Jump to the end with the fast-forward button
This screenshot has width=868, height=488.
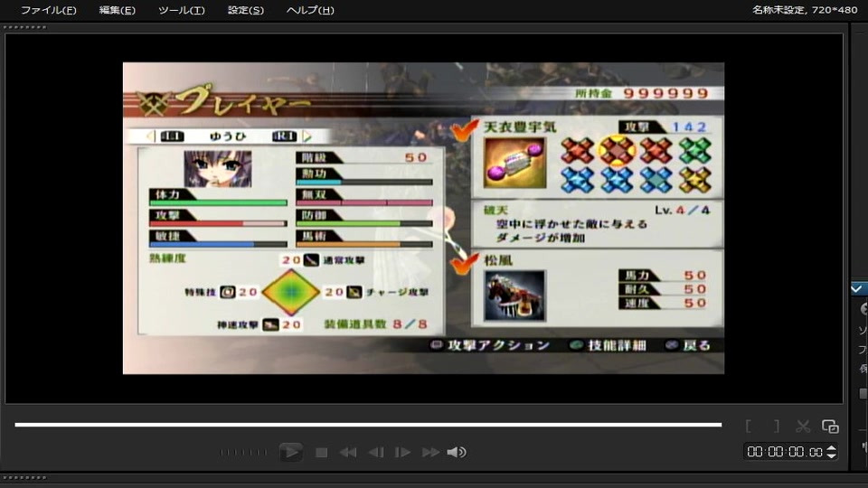point(430,453)
